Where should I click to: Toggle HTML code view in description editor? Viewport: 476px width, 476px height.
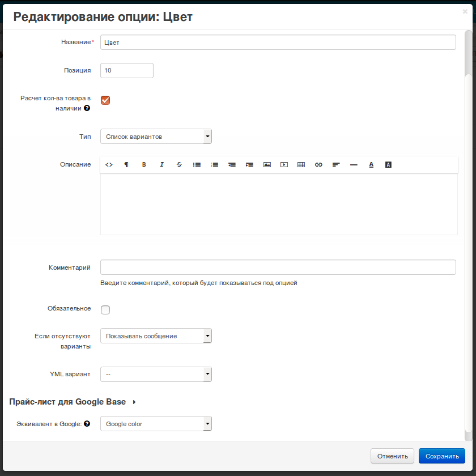point(109,164)
